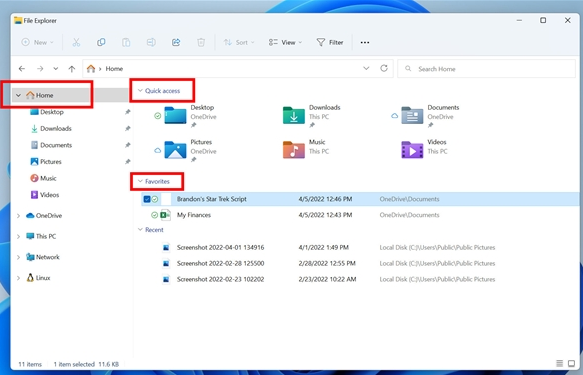Collapse the Favorites section

pos(140,181)
